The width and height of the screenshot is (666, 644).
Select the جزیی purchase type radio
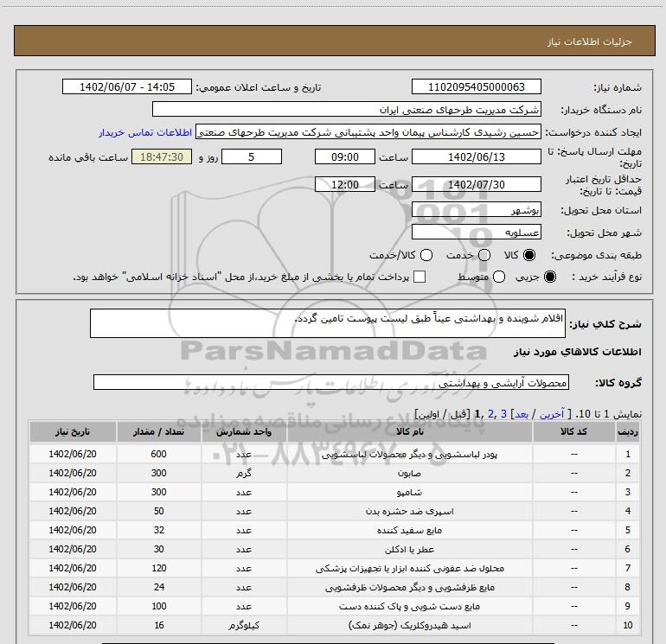549,277
